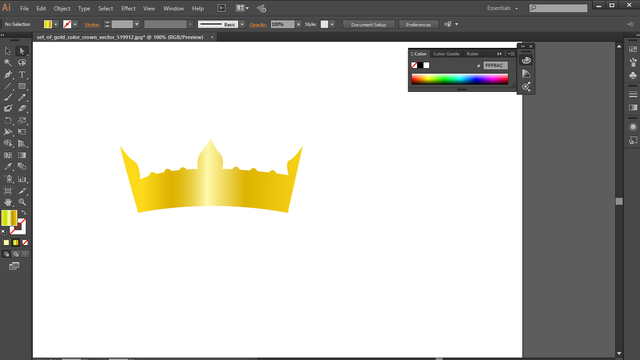Select the Perspective Grid tool
The image size is (640, 360).
(22, 143)
